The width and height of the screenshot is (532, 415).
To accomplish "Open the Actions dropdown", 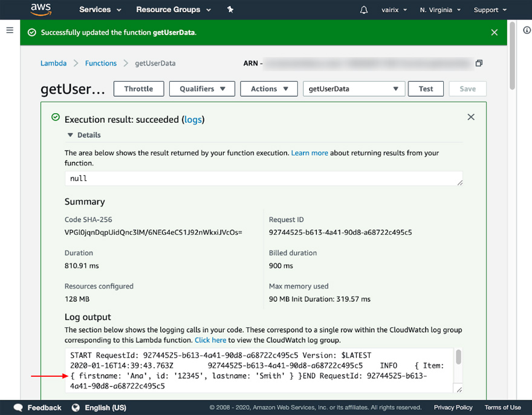I will [x=268, y=88].
